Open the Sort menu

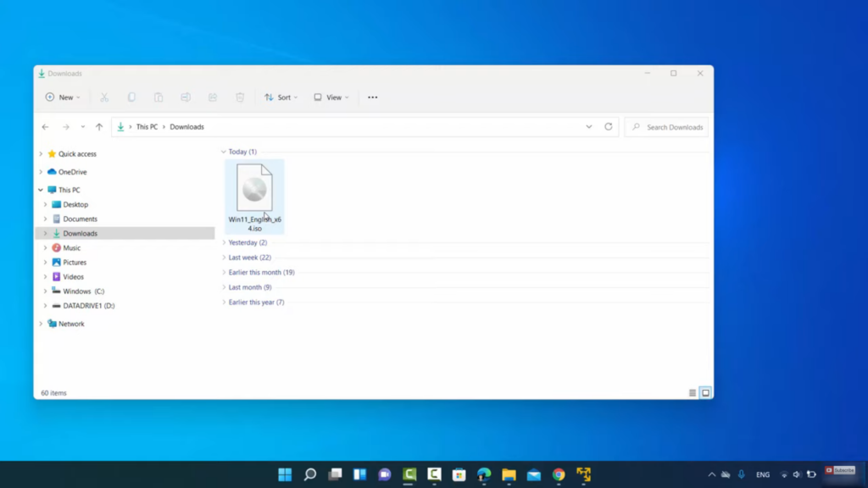coord(281,97)
